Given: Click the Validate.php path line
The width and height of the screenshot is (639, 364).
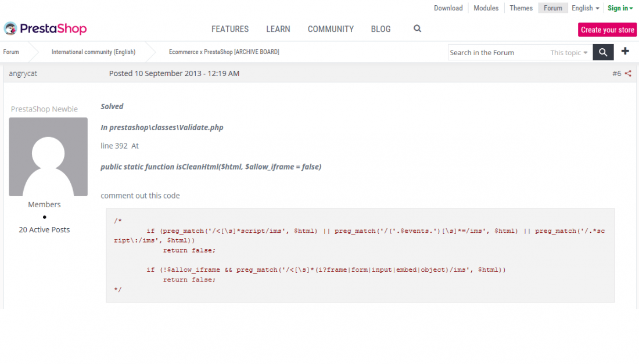Looking at the screenshot, I should [162, 128].
